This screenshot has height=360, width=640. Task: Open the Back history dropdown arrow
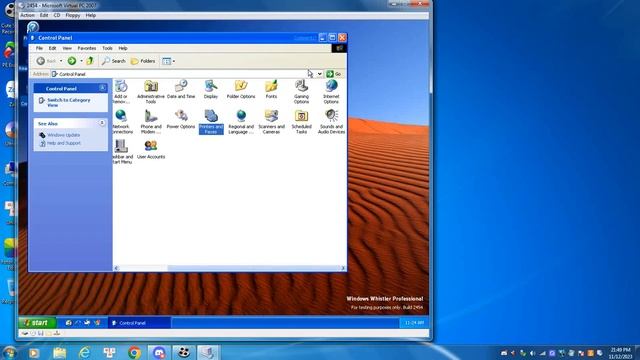tap(61, 61)
